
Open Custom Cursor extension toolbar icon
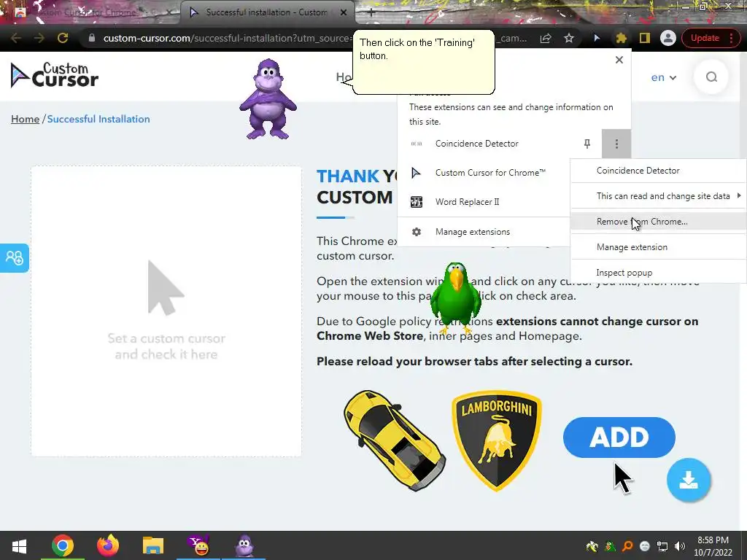click(597, 38)
